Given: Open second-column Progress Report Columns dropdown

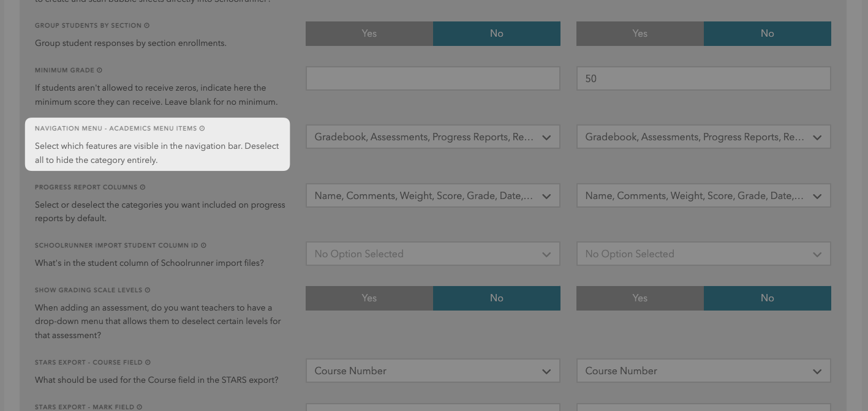Looking at the screenshot, I should [x=703, y=196].
